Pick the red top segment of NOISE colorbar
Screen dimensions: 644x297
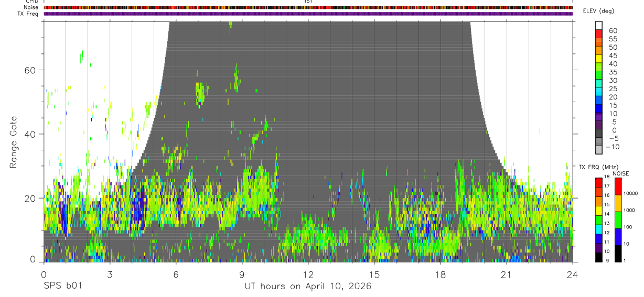[618, 186]
